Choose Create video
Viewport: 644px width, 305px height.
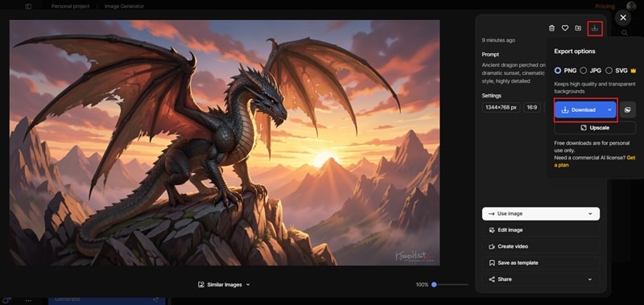(540, 247)
